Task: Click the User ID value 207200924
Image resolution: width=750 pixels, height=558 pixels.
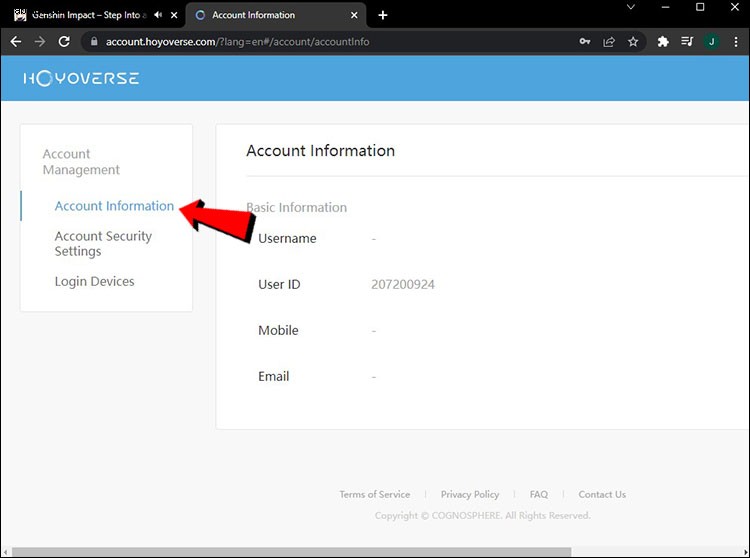Action: (x=403, y=284)
